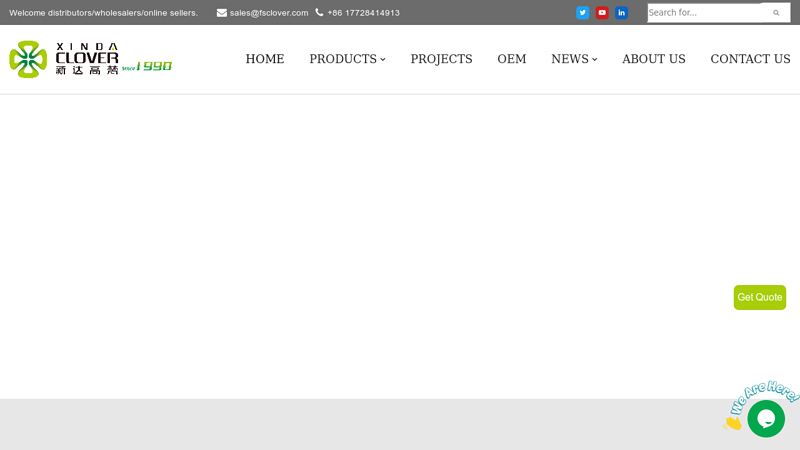This screenshot has height=450, width=800.
Task: Open the PRODUCTS menu item
Action: click(343, 59)
